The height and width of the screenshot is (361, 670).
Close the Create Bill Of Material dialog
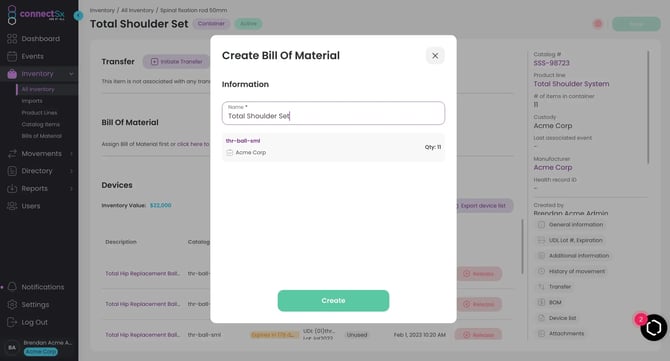click(x=435, y=56)
